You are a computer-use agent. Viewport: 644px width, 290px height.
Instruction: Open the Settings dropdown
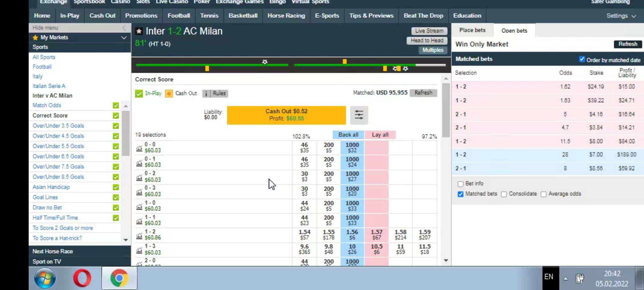[621, 16]
